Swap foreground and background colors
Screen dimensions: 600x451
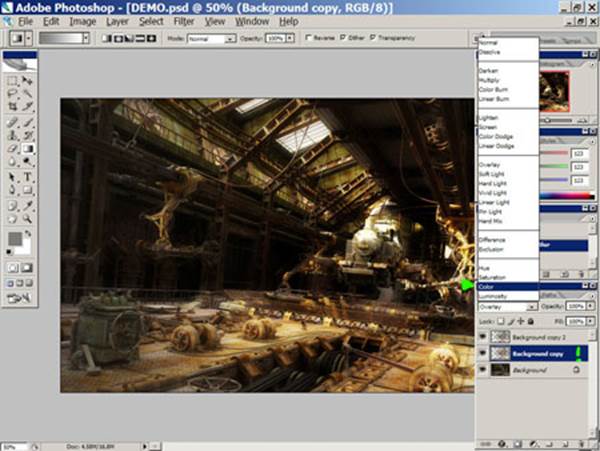(28, 233)
